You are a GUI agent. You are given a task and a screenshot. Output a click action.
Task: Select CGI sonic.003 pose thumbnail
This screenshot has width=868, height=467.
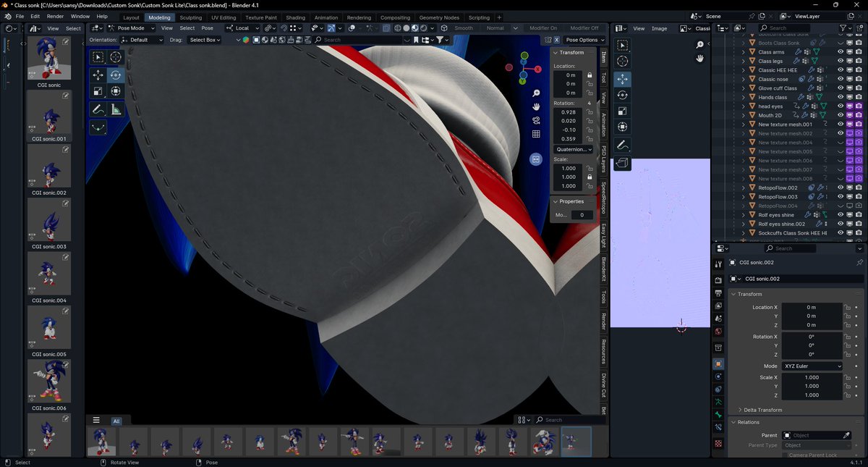(50, 222)
